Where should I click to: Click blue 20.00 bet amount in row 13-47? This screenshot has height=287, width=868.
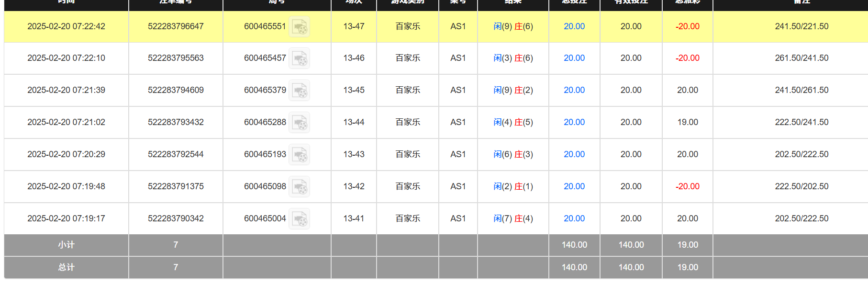[574, 26]
